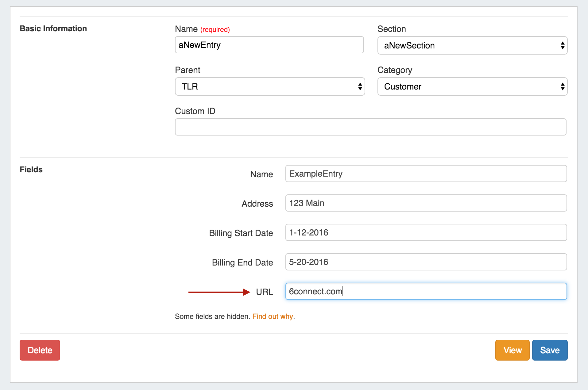
Task: Click the field containing ExampleEntry
Action: click(426, 174)
